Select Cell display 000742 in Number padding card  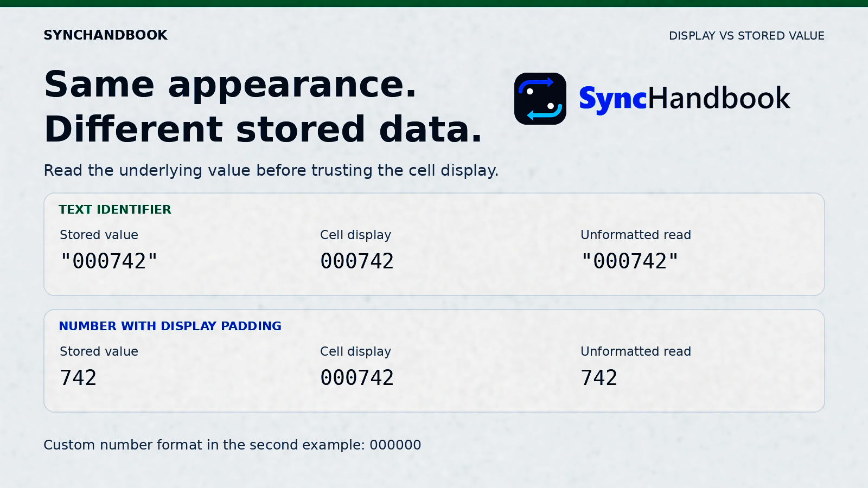tap(357, 378)
